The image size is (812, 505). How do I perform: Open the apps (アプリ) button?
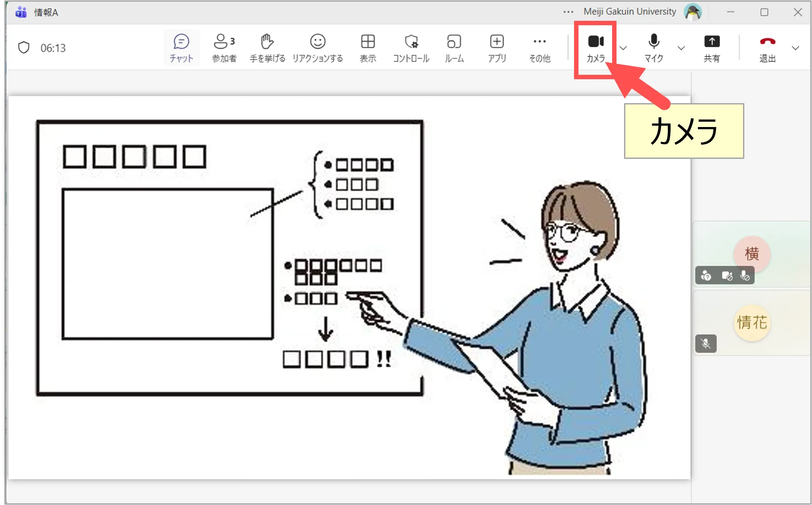[x=497, y=48]
